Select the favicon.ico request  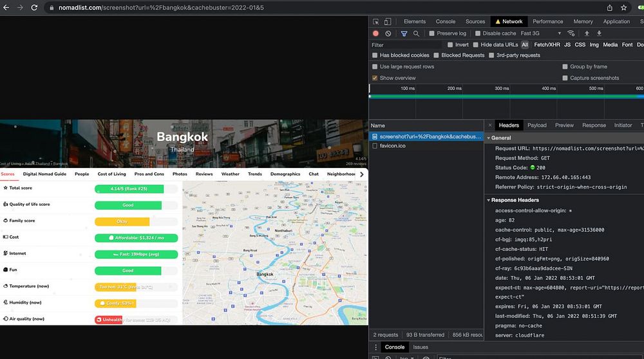392,146
